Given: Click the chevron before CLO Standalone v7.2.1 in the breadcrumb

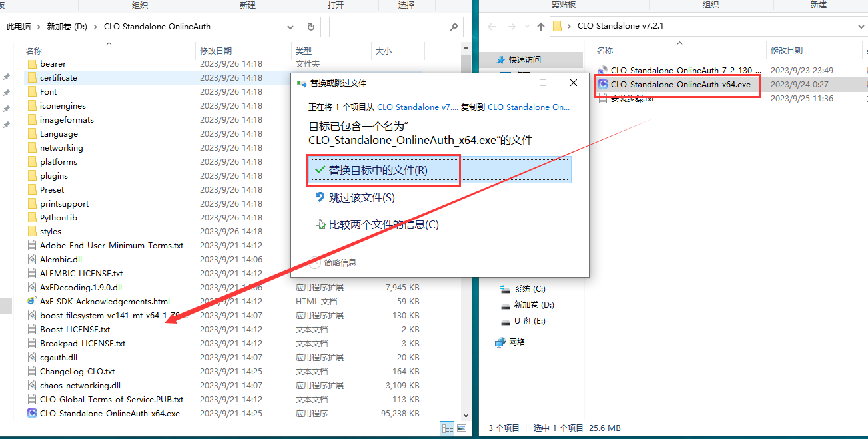Looking at the screenshot, I should coord(569,27).
